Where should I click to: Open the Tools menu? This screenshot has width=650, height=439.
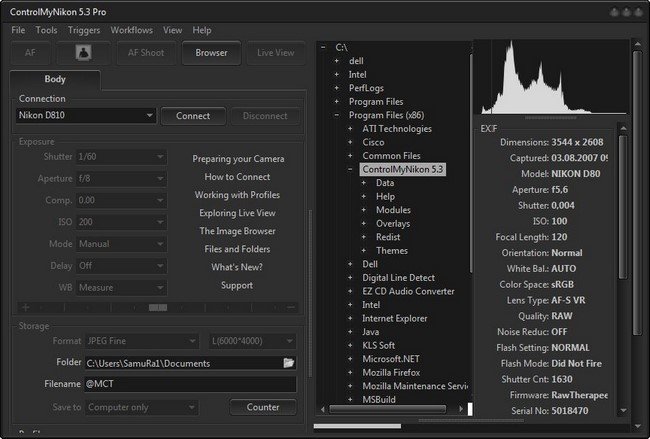pos(46,30)
